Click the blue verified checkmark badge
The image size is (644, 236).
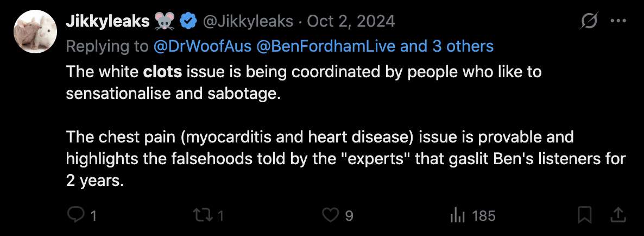[188, 22]
